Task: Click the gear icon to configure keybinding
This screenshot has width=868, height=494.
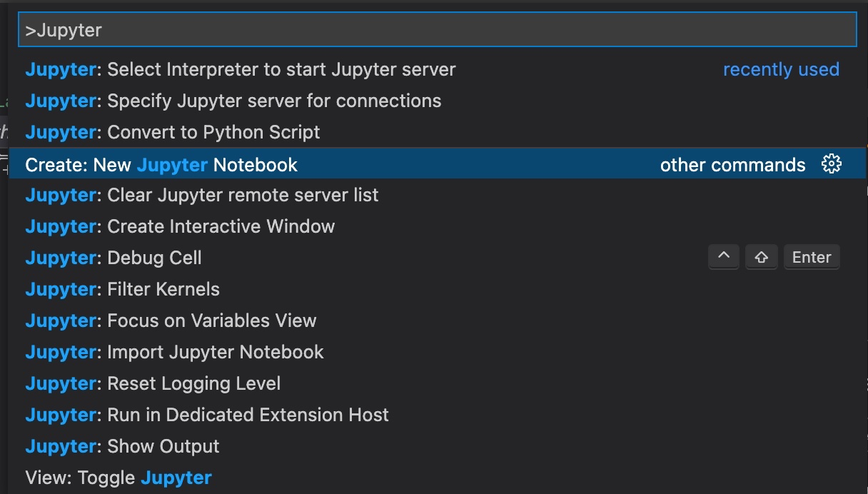Action: 832,164
